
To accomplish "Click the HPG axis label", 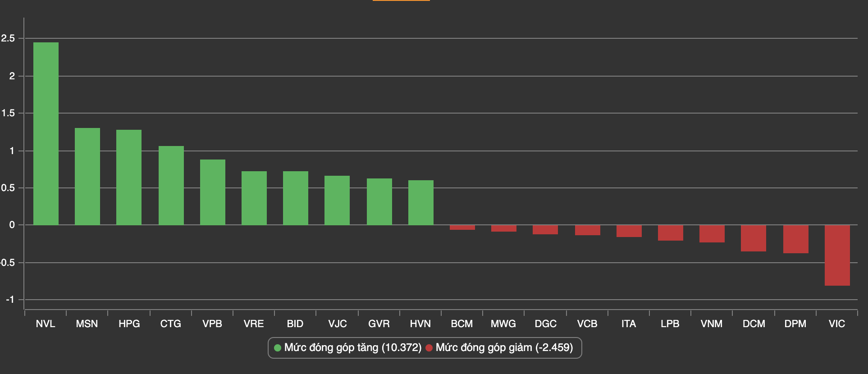I will click(x=129, y=324).
